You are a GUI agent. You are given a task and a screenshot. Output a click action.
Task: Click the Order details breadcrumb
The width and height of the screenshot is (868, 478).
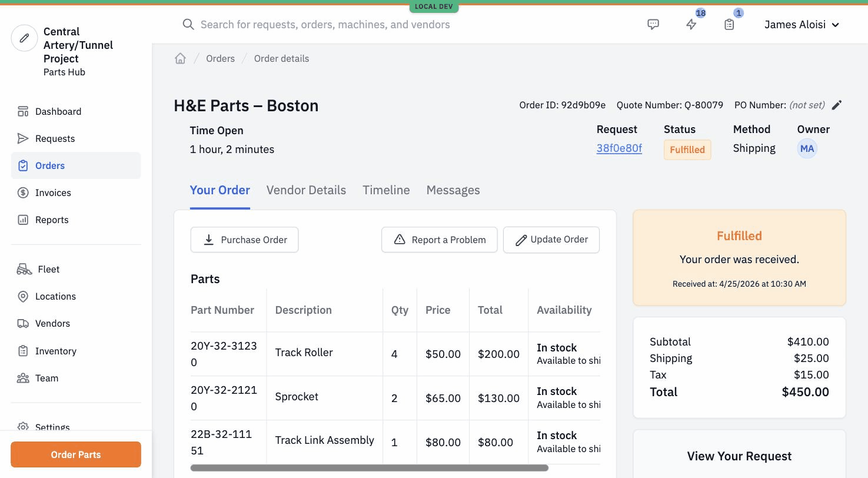(281, 58)
